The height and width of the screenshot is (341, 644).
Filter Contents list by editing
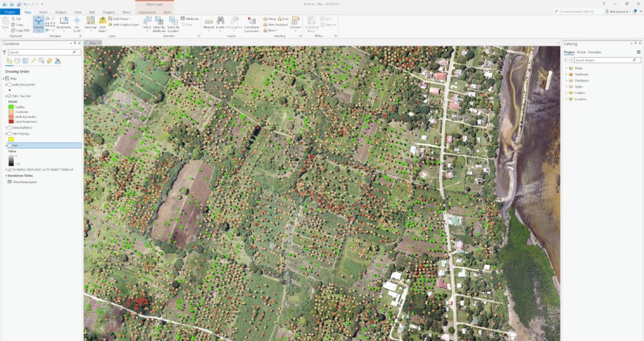tap(33, 61)
